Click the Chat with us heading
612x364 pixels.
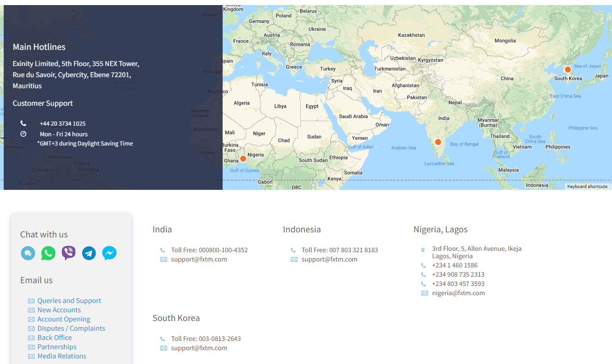44,234
